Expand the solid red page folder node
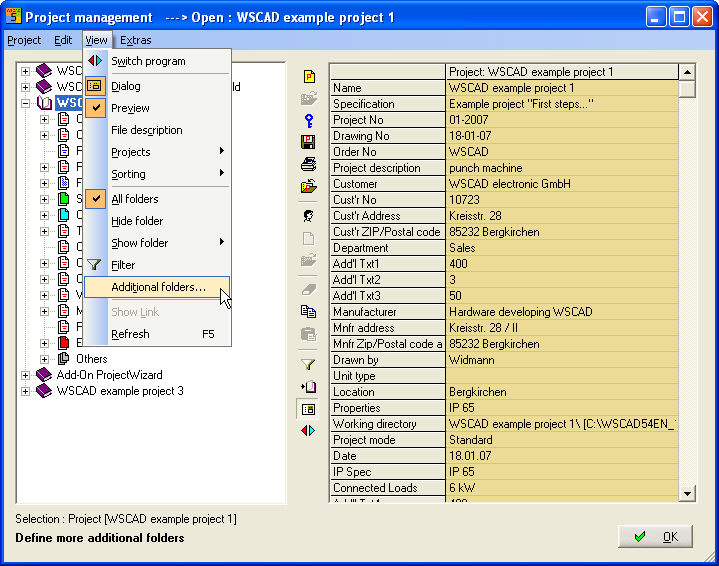Screen dimensions: 719x566 point(44,343)
